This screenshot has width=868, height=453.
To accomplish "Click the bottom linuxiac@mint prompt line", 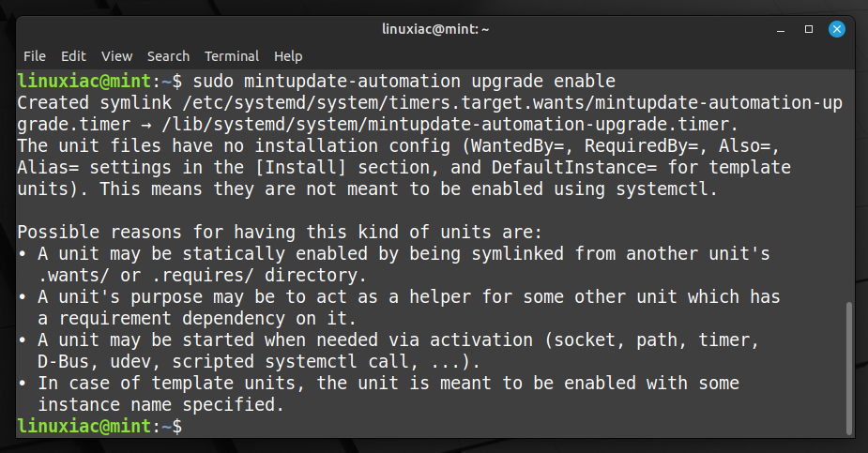I will coord(99,427).
